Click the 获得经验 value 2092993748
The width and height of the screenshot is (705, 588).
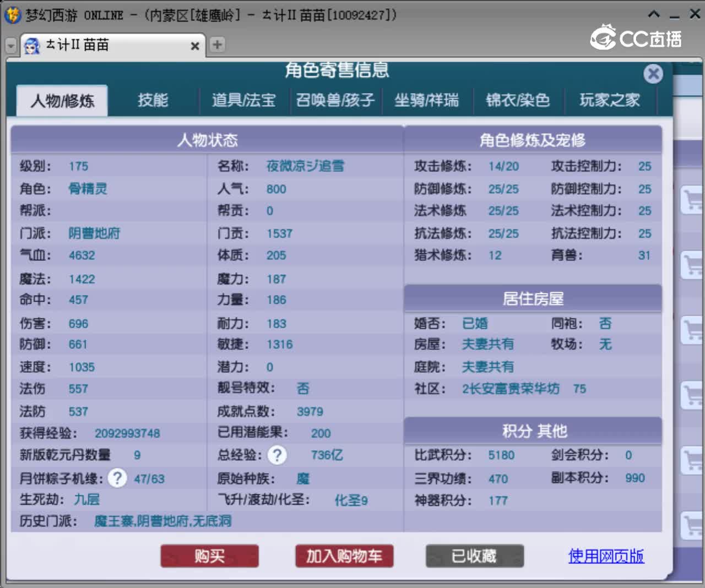tap(127, 433)
